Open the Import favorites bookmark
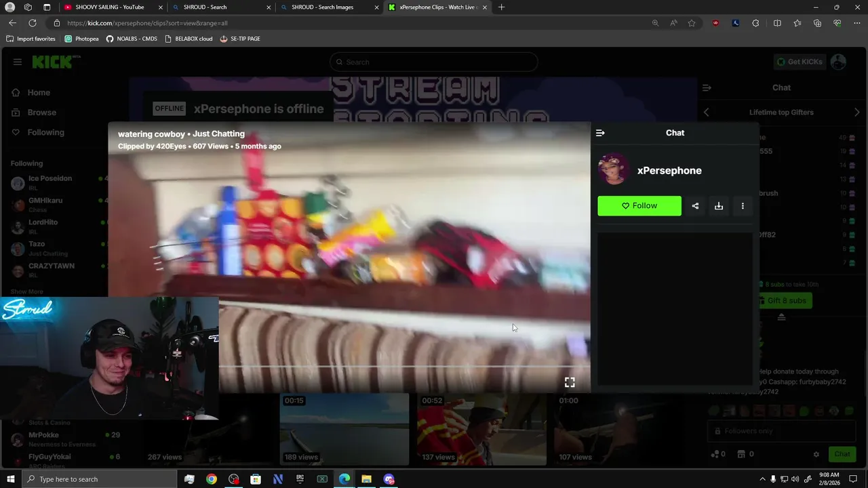 coord(31,39)
